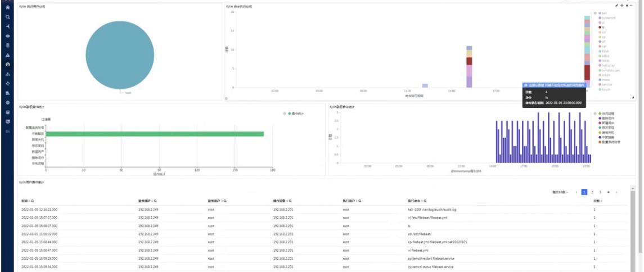Open the warning triangle alerts icon in sidebar
Image resolution: width=644 pixels, height=272 pixels.
pyautogui.click(x=7, y=55)
